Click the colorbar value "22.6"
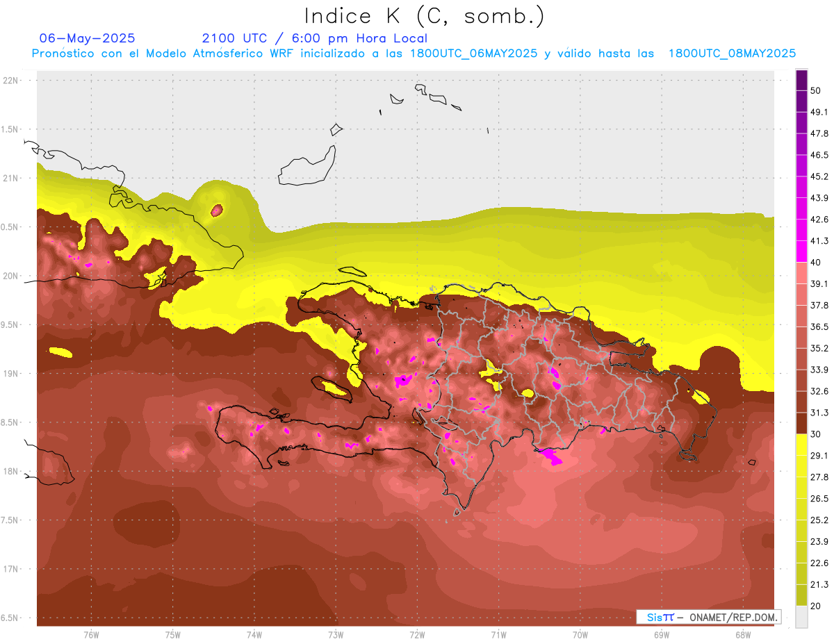The image size is (834, 644). 819,563
